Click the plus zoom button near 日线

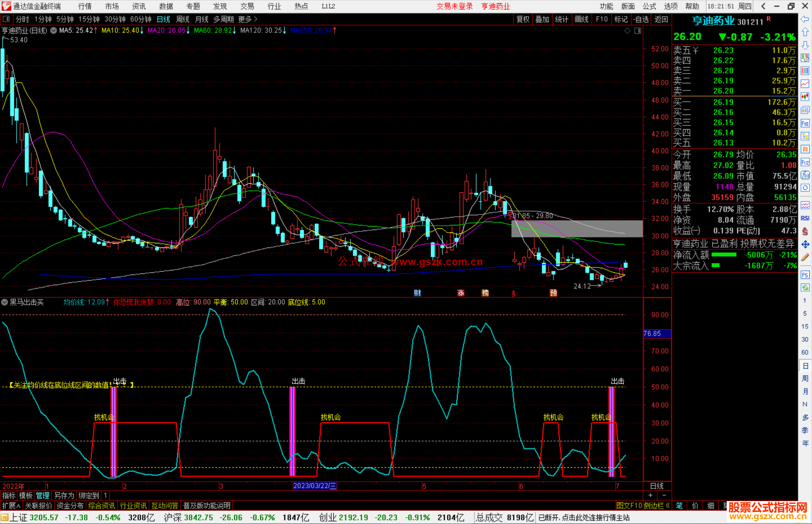coord(650,495)
